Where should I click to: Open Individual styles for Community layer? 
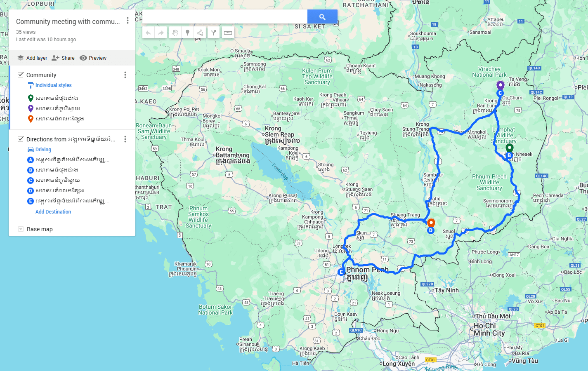pos(53,85)
